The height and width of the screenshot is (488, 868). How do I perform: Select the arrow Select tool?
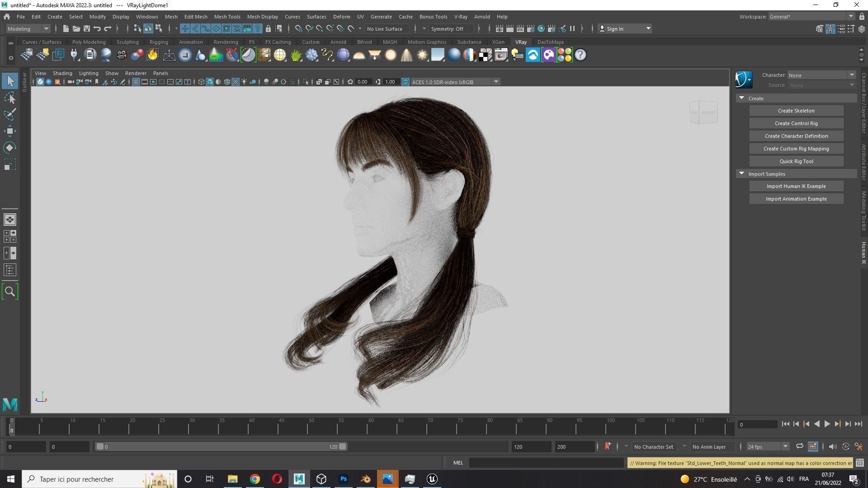coord(10,81)
